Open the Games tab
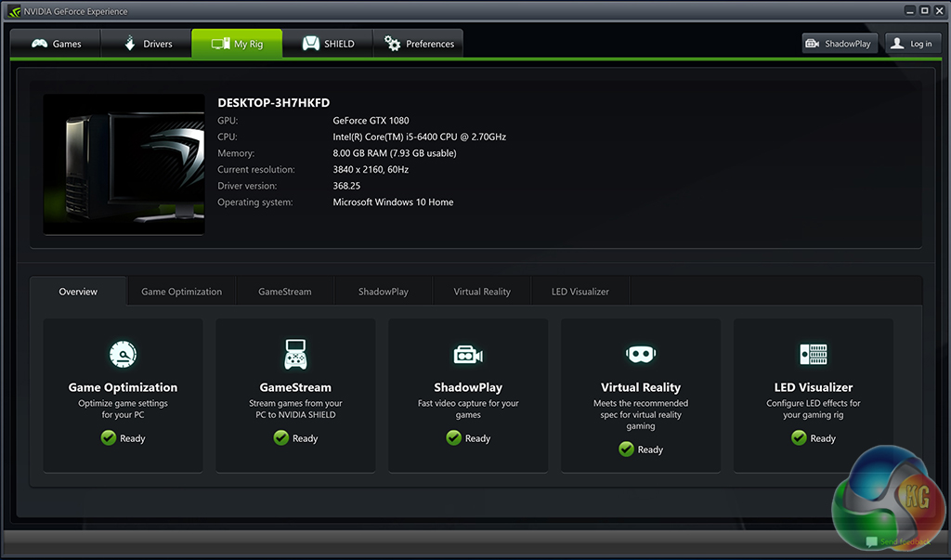Screen dimensions: 951x560 pyautogui.click(x=56, y=44)
